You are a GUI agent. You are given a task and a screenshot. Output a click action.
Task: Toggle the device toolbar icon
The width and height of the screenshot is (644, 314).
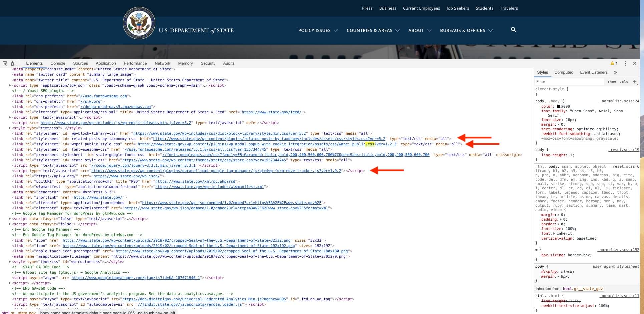pos(14,63)
